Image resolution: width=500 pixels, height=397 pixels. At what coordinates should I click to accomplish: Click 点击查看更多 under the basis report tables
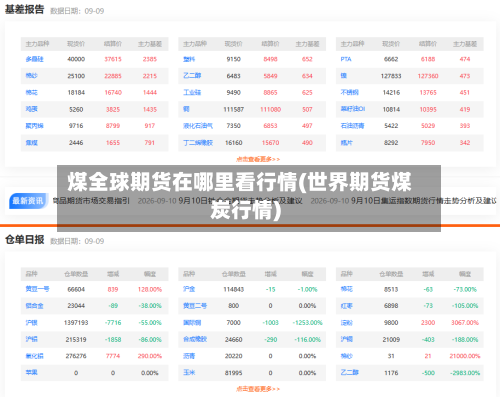258,159
